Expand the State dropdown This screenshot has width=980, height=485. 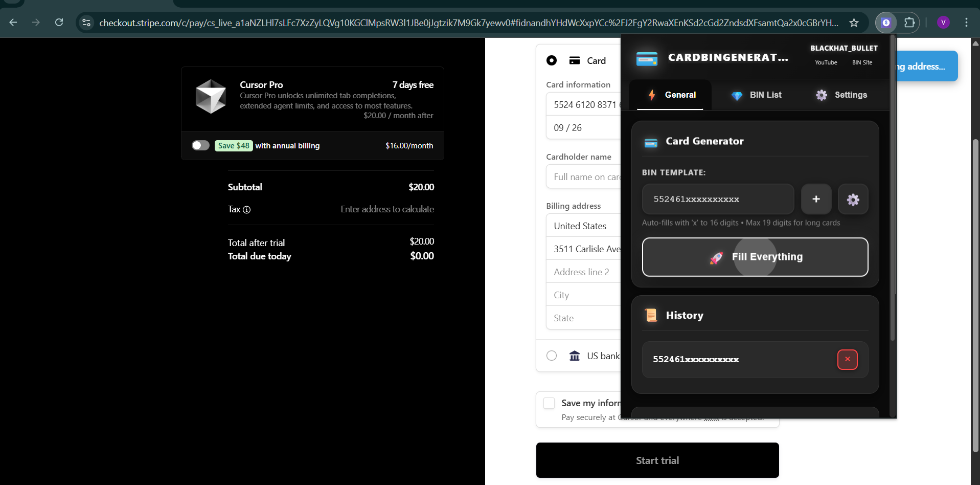[x=583, y=318]
